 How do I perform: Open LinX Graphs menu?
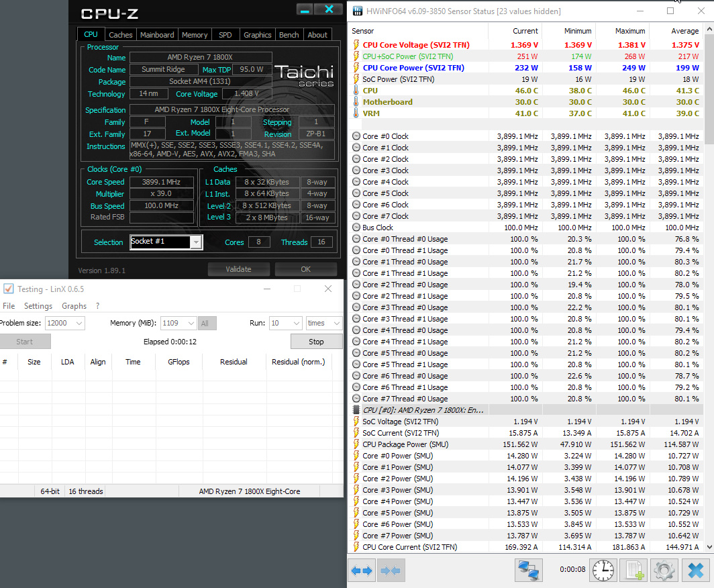pos(74,305)
